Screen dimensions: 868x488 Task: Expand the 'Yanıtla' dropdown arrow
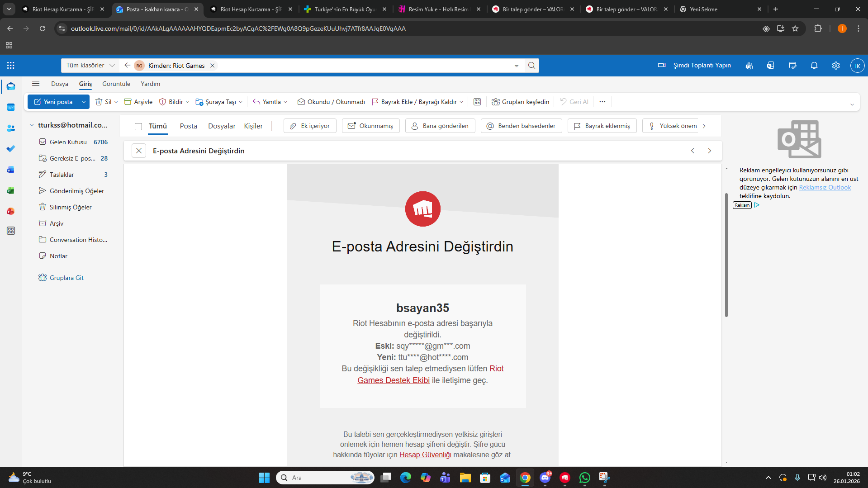click(x=285, y=102)
